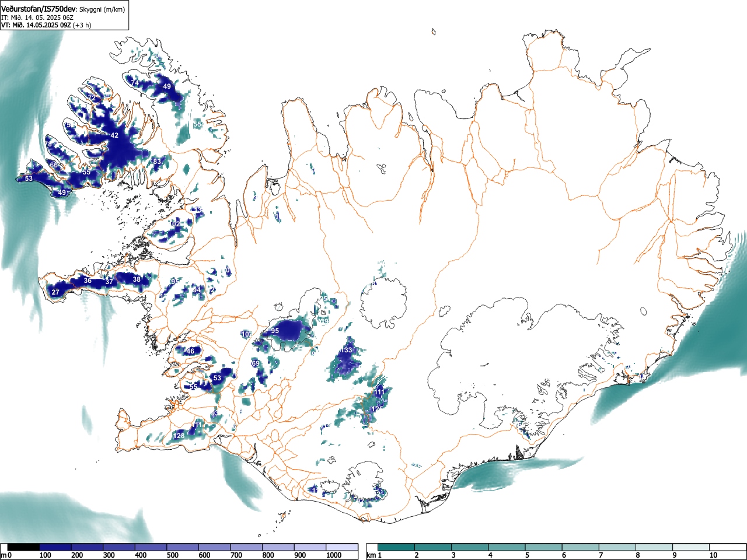747x560 pixels.
Task: Select the 'IT: Mið. 14. 05. 2025 06Z' line
Action: click(37, 17)
